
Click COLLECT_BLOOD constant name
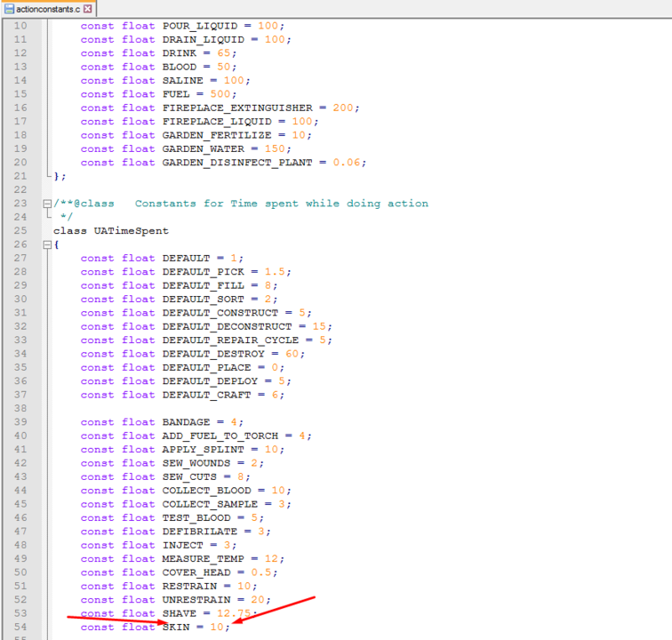tap(206, 491)
